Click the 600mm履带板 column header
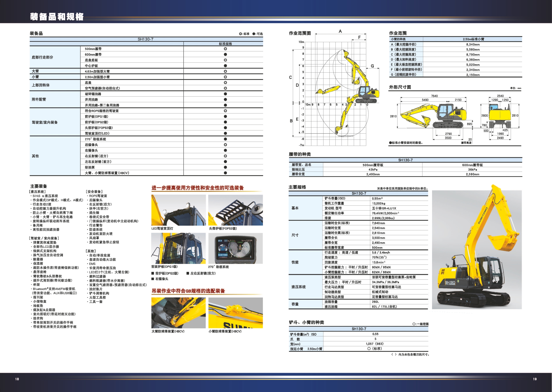Image resolution: width=552 pixels, height=392 pixels. (x=472, y=165)
